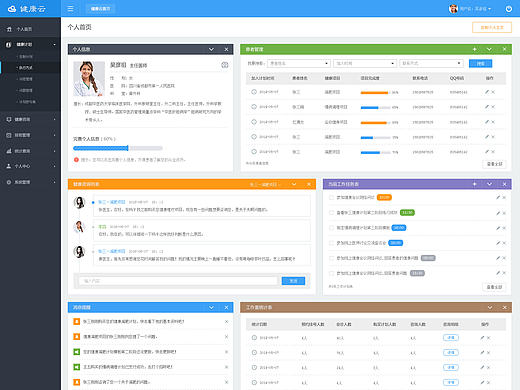The width and height of the screenshot is (520, 390).
Task: Click pencil edit icon on first task
Action: pyautogui.click(x=498, y=197)
